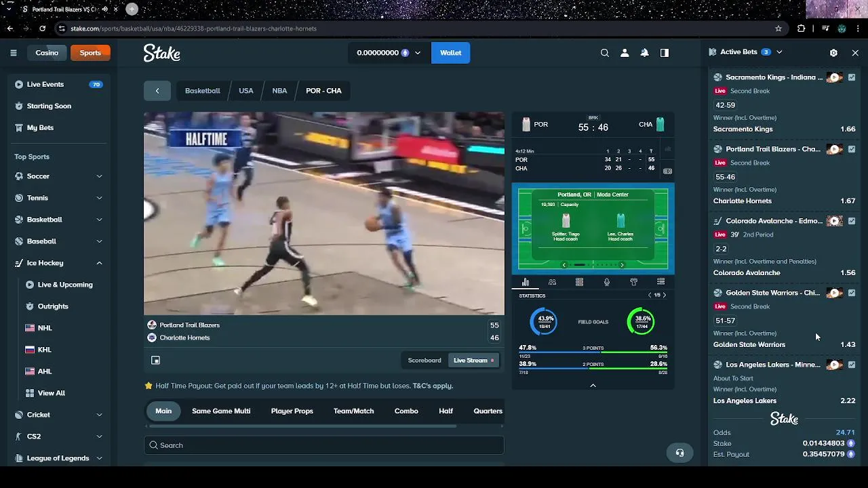Screen dimensions: 868x488
Task: Close the Active Bets panel
Action: coord(855,52)
